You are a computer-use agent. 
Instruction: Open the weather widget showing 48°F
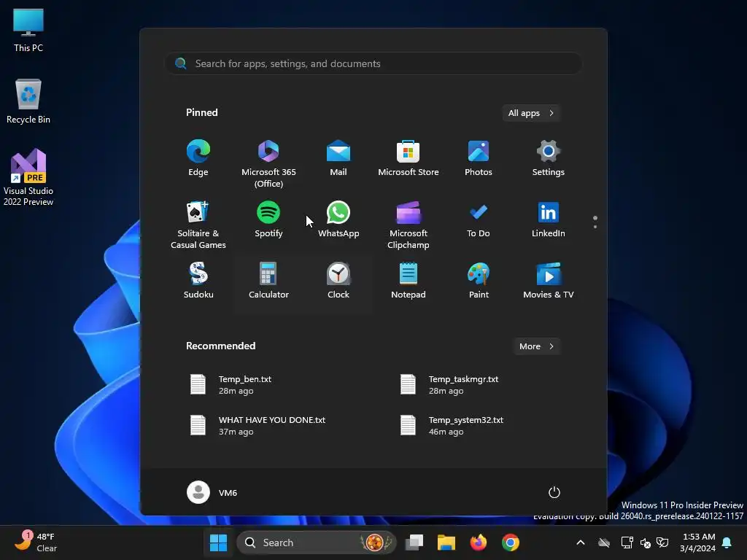click(x=36, y=542)
